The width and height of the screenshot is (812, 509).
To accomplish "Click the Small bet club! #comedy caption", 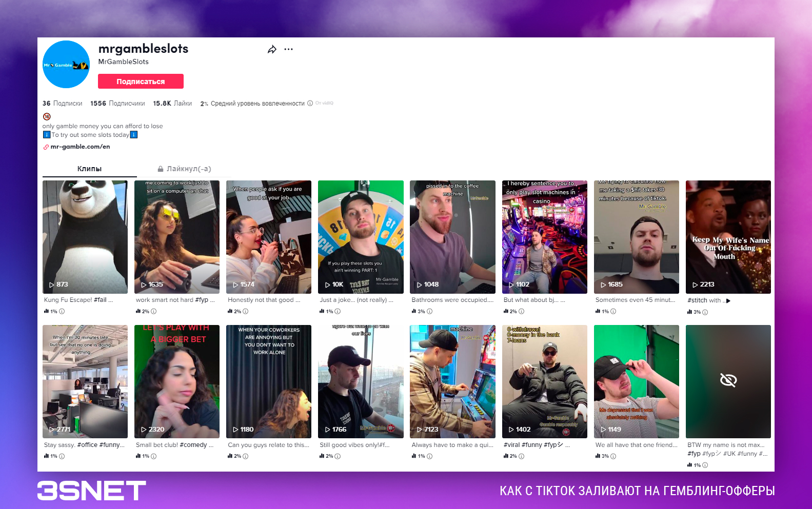I will [174, 445].
